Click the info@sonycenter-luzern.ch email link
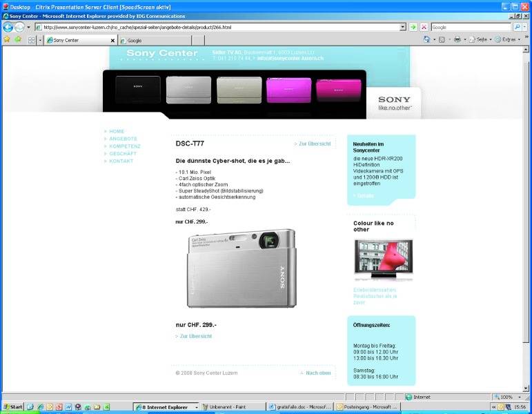 pos(290,59)
